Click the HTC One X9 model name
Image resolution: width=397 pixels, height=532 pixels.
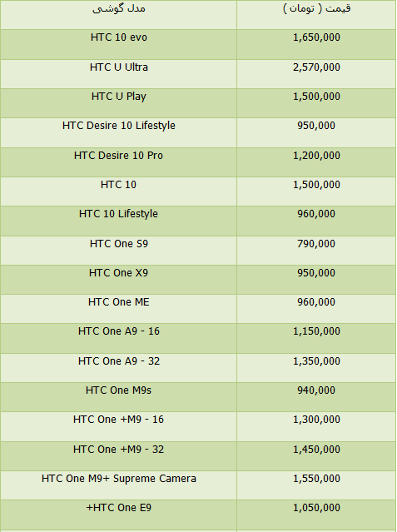click(x=118, y=273)
